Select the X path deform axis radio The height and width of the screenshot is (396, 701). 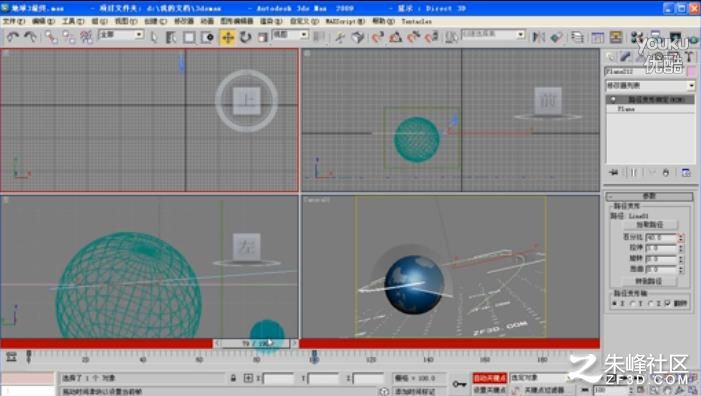click(x=615, y=303)
